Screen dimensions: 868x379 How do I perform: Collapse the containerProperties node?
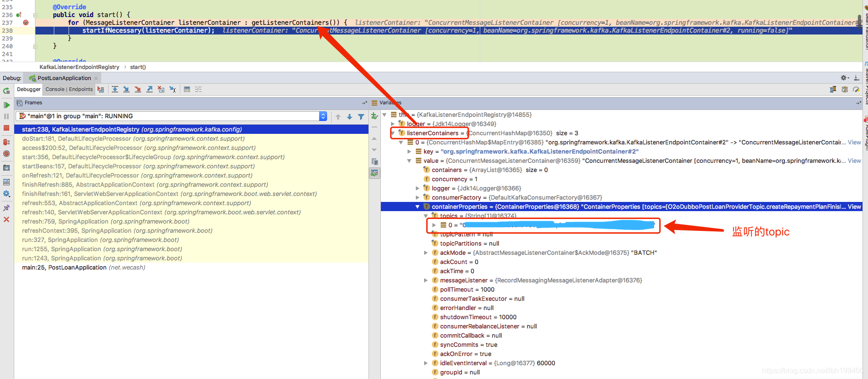(418, 207)
